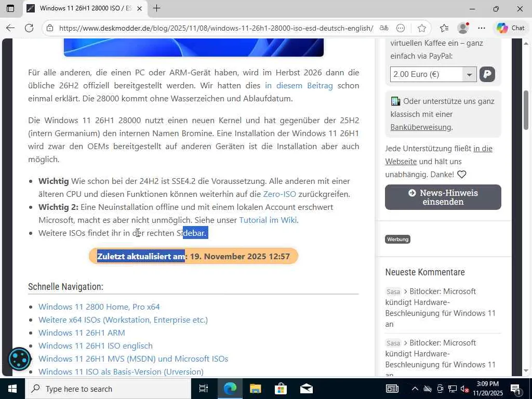Click the translate page icon in address bar

click(x=384, y=28)
